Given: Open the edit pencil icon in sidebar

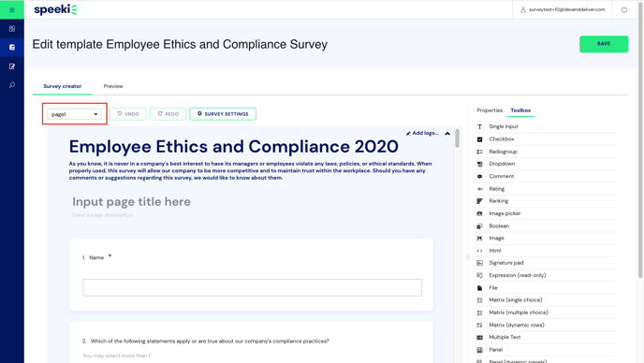Looking at the screenshot, I should point(12,66).
